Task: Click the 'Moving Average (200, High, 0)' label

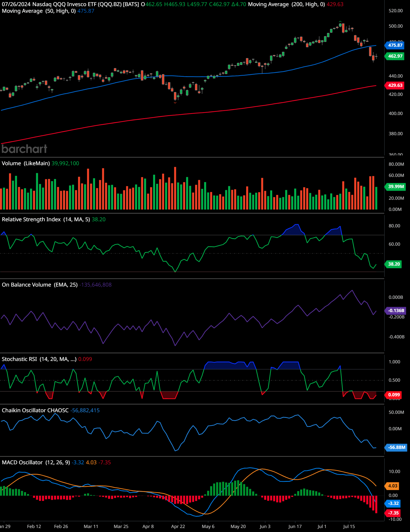Action: click(287, 4)
